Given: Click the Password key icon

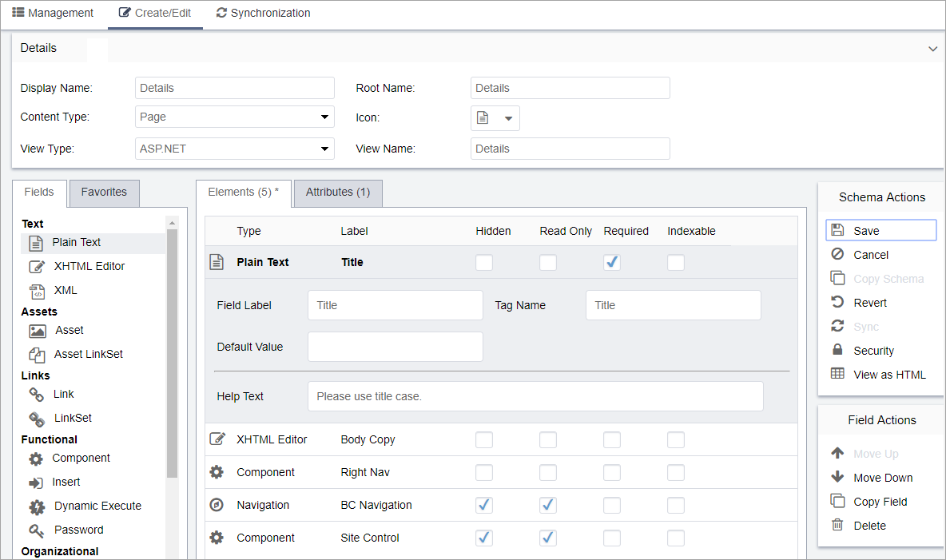Looking at the screenshot, I should click(37, 530).
